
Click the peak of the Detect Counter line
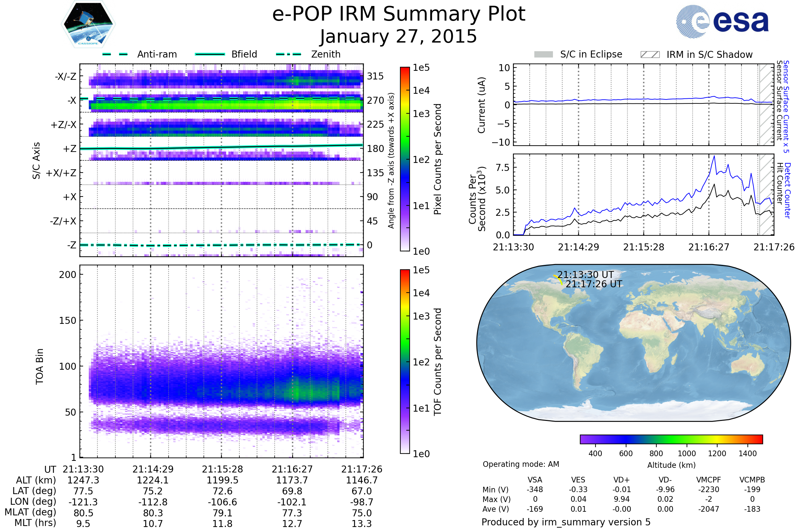point(714,156)
